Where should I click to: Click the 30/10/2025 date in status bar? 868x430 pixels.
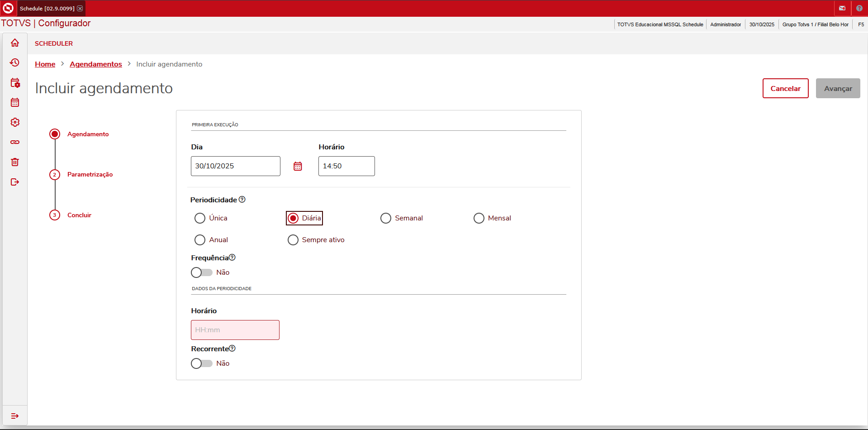pyautogui.click(x=762, y=24)
